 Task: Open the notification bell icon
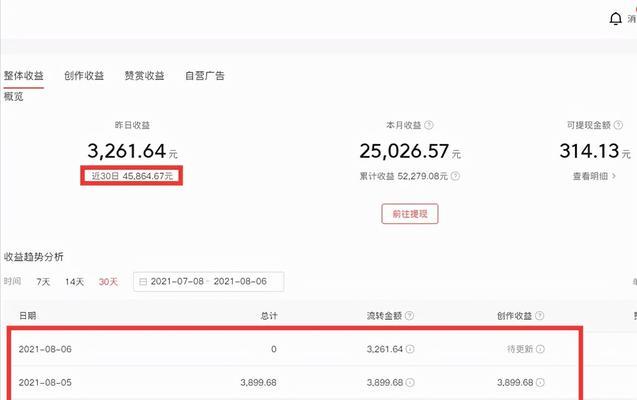615,19
